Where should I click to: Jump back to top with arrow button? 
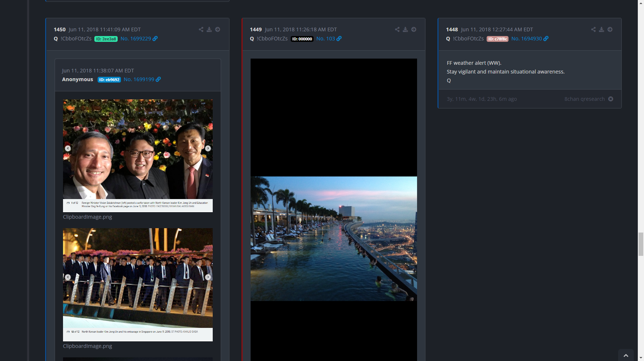tap(626, 356)
